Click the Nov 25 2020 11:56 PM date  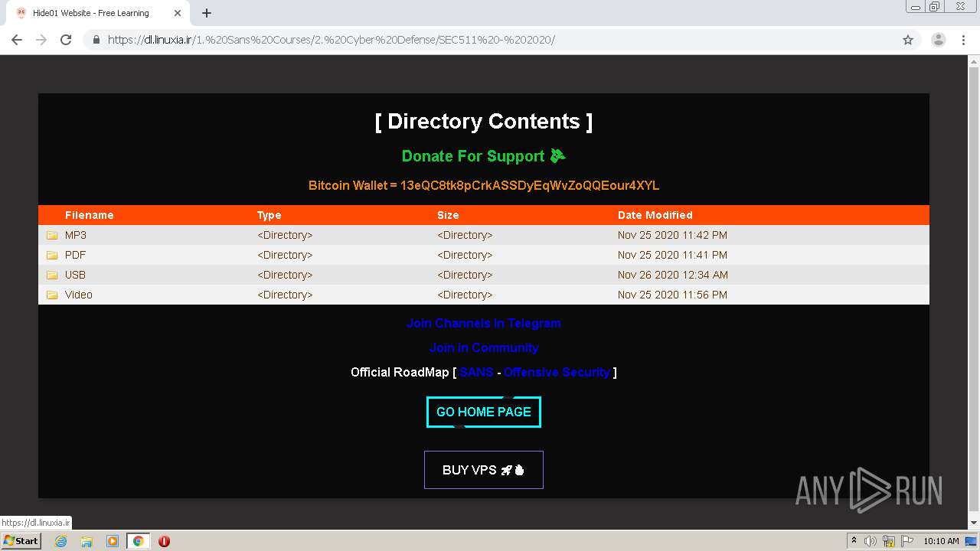coord(672,295)
